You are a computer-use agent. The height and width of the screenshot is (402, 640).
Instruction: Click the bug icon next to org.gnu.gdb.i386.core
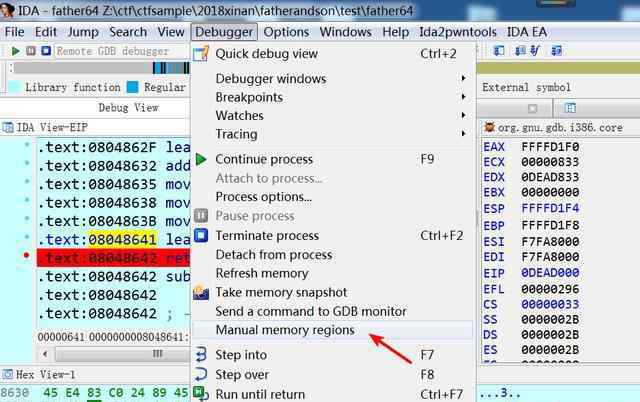pyautogui.click(x=489, y=127)
